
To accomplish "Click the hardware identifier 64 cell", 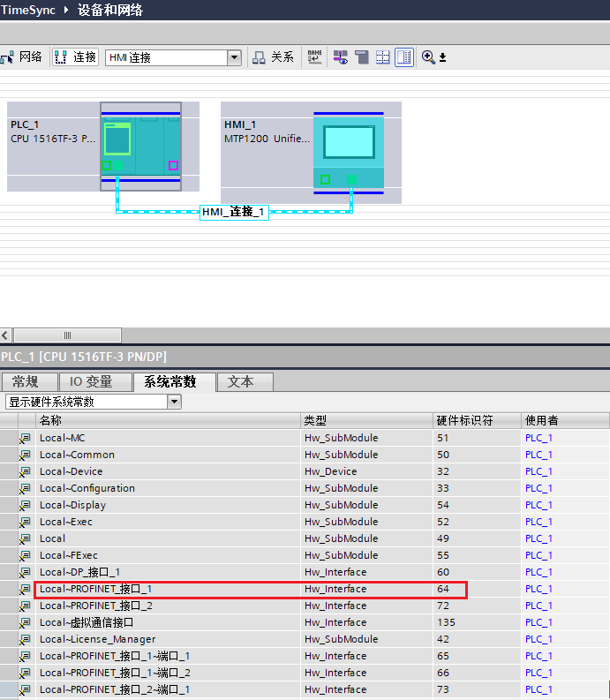I will click(477, 589).
